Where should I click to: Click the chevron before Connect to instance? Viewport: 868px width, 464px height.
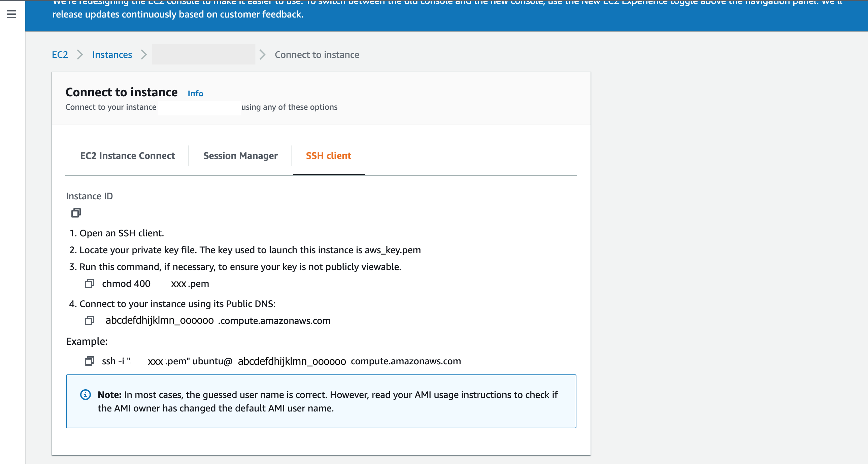click(262, 55)
